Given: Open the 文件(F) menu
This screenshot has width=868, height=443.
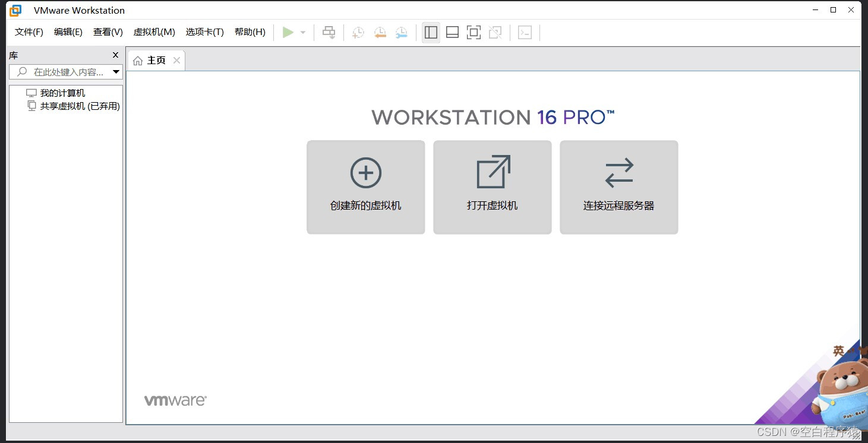Looking at the screenshot, I should coord(29,32).
